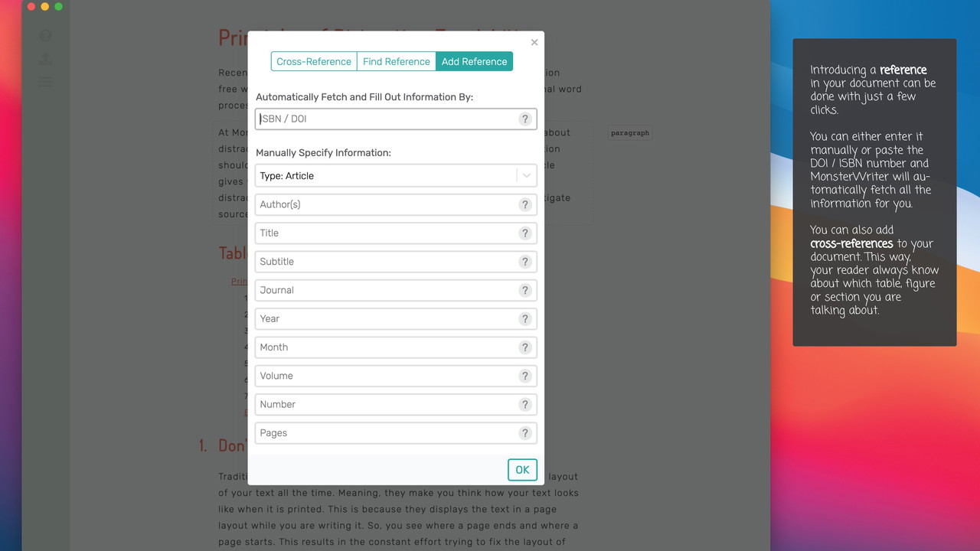Click the question mark beside Volume
The height and width of the screenshot is (551, 980).
[525, 376]
